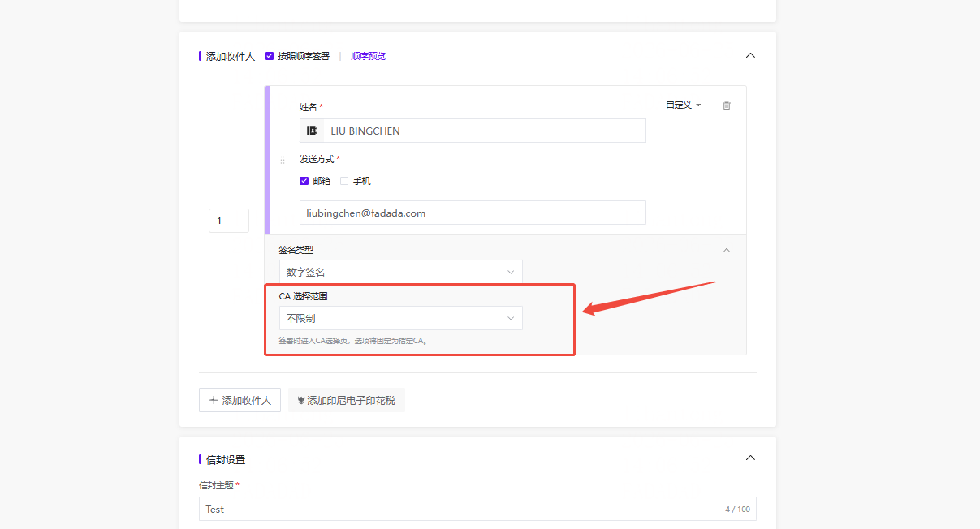Delete recipient with the trash icon
The width and height of the screenshot is (980, 529).
(727, 105)
